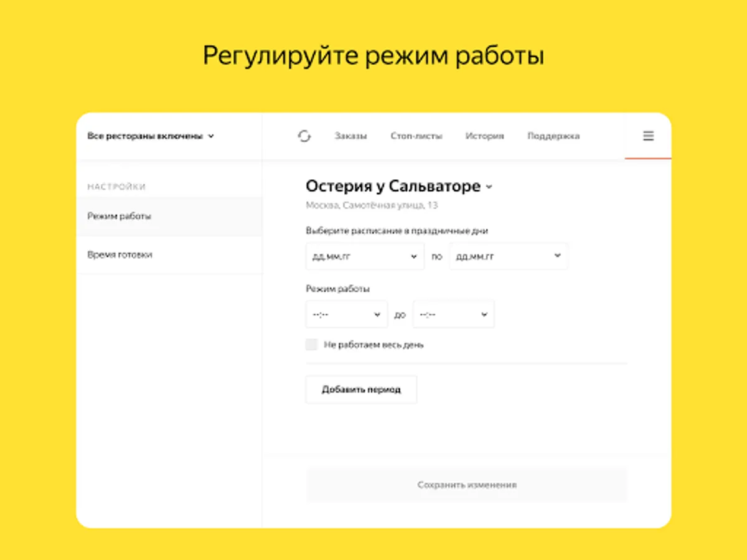Go to the История tab
This screenshot has height=560, width=747.
pyautogui.click(x=484, y=136)
